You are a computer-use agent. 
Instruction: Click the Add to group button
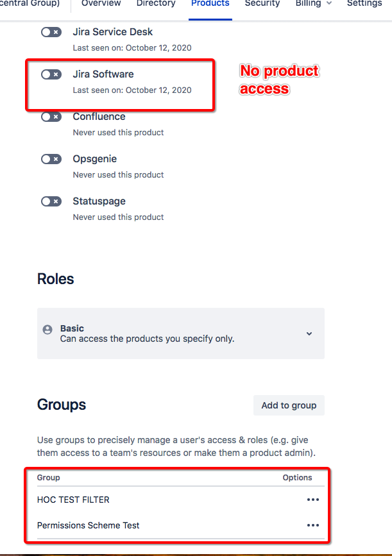289,405
